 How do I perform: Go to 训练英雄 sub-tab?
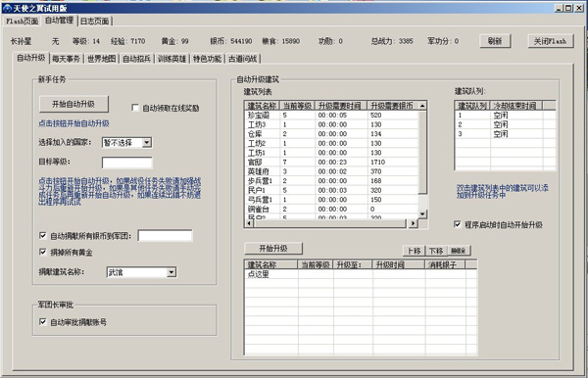[171, 59]
